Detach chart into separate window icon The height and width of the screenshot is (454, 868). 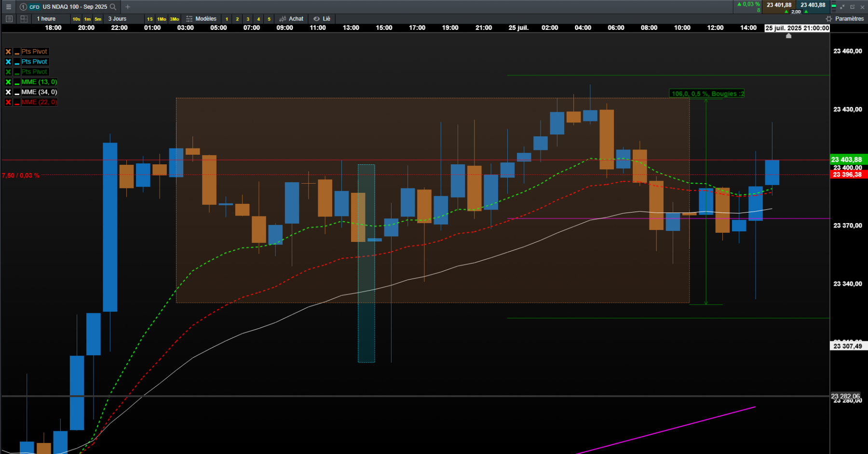point(853,7)
